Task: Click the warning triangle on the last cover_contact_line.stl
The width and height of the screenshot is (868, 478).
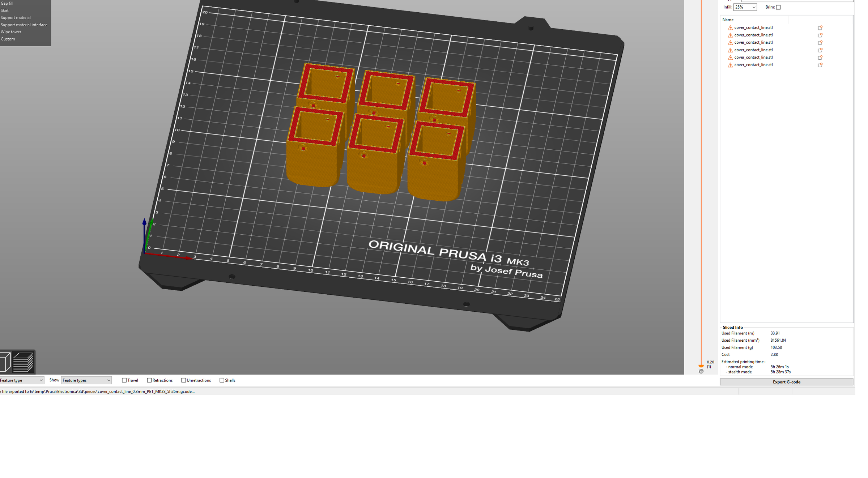Action: point(730,65)
